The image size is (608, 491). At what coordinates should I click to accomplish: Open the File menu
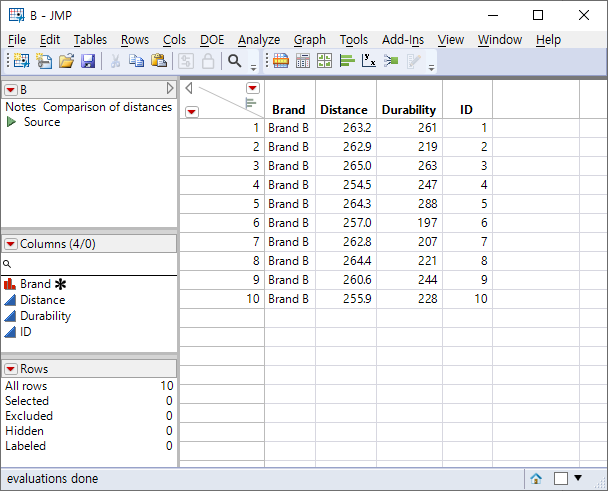click(17, 40)
